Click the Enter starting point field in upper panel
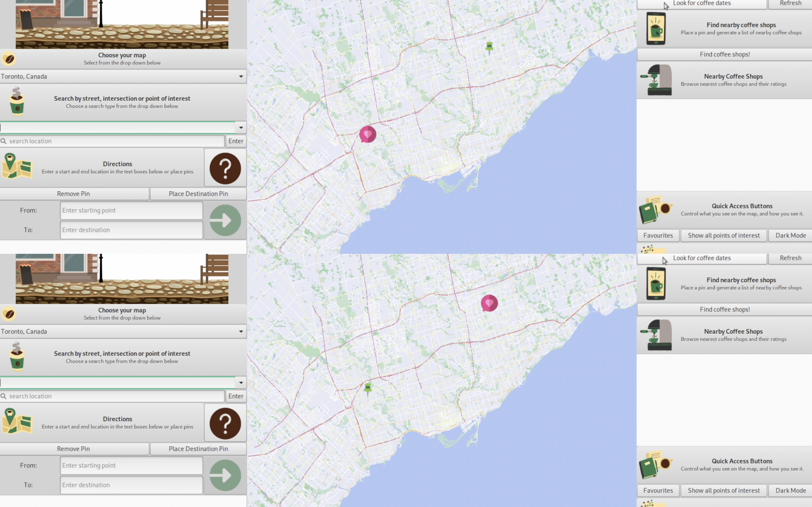 pyautogui.click(x=131, y=210)
